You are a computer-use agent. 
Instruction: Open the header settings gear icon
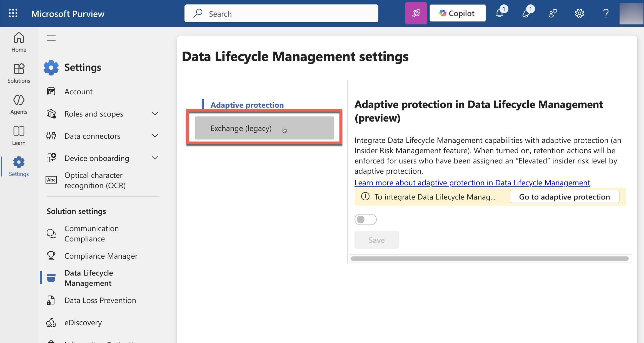click(580, 13)
